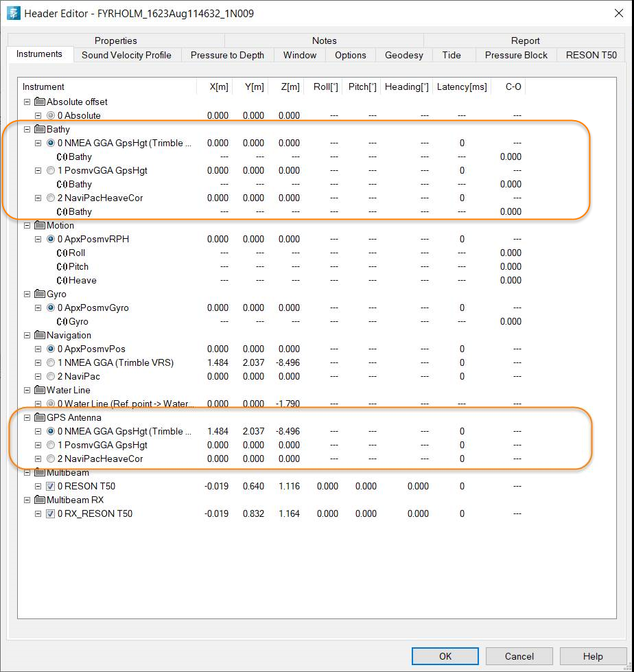Close the Header Editor dialog

619,13
